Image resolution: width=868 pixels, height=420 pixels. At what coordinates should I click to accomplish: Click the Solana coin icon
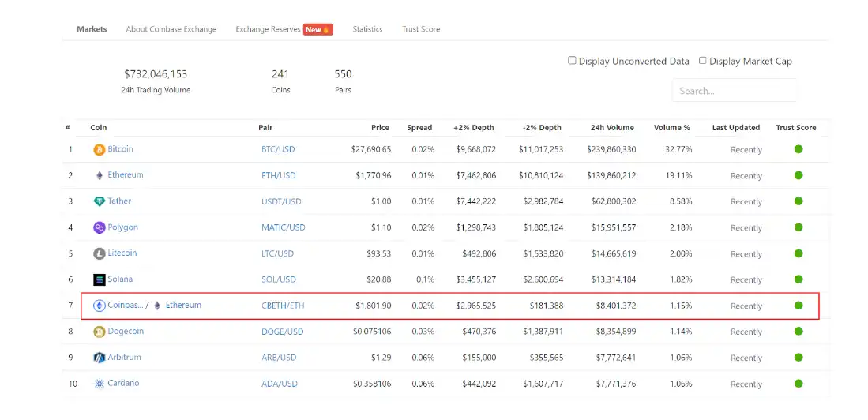coord(99,279)
